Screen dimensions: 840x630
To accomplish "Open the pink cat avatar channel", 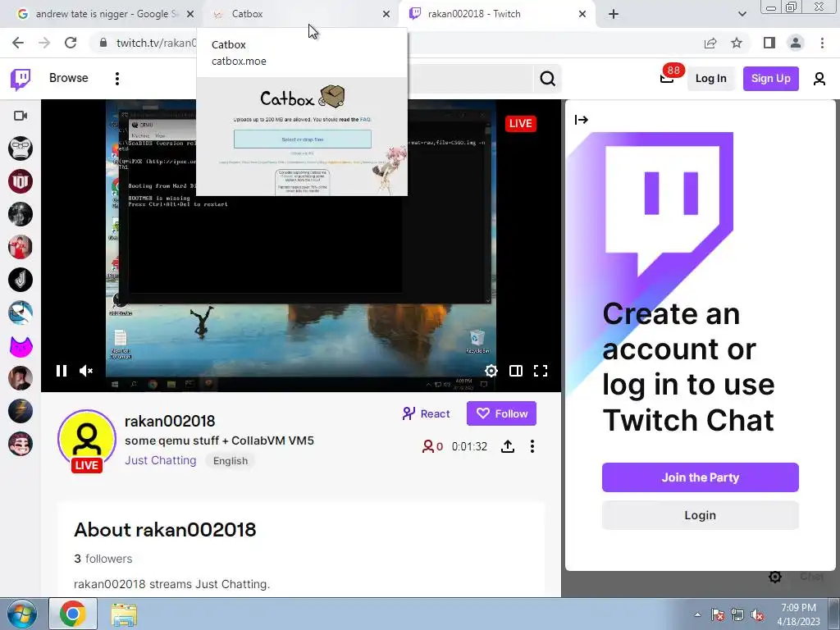I will pos(21,345).
